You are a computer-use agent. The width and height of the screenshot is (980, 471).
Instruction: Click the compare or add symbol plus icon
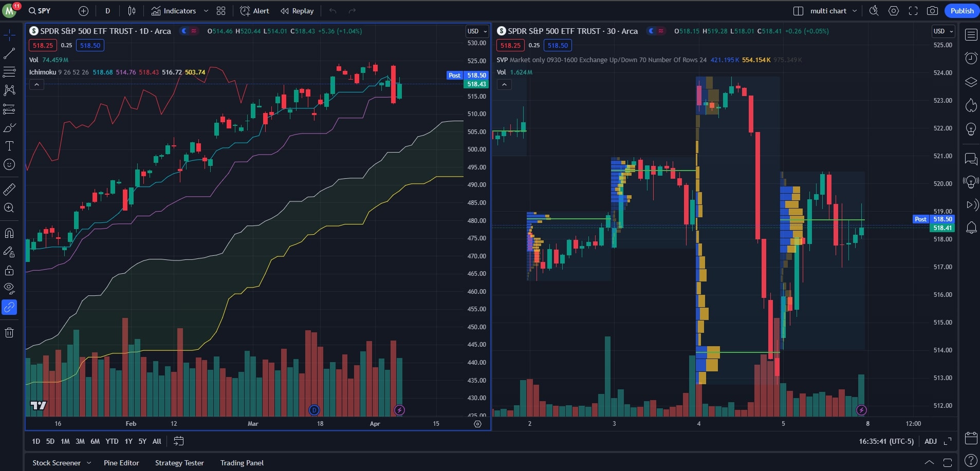click(83, 11)
